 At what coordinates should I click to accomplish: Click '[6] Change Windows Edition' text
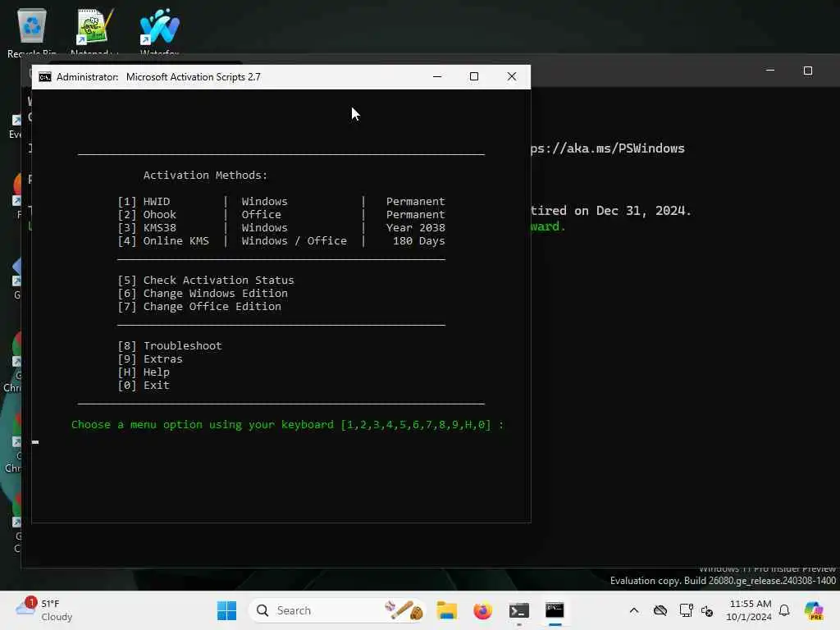click(203, 294)
